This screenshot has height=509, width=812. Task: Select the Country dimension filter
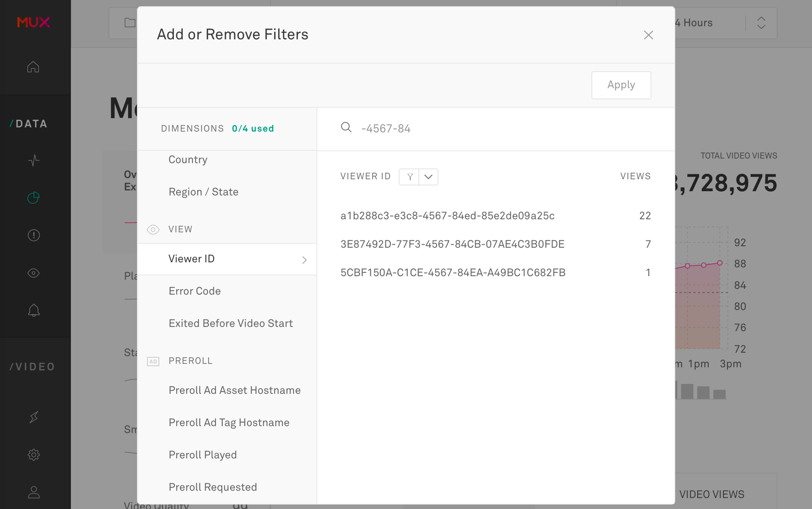pyautogui.click(x=188, y=159)
